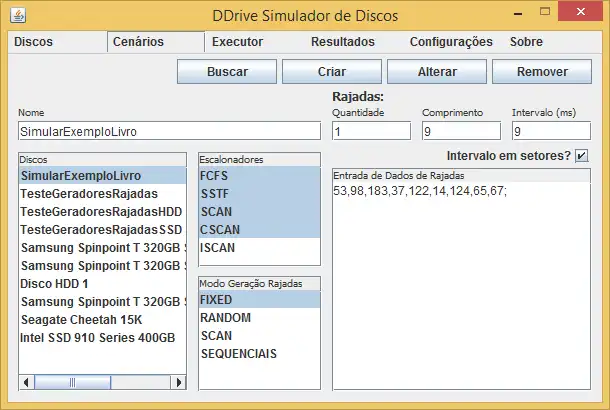This screenshot has width=610, height=410.
Task: Select SimularExemploLivro in Discos list
Action: coord(102,175)
